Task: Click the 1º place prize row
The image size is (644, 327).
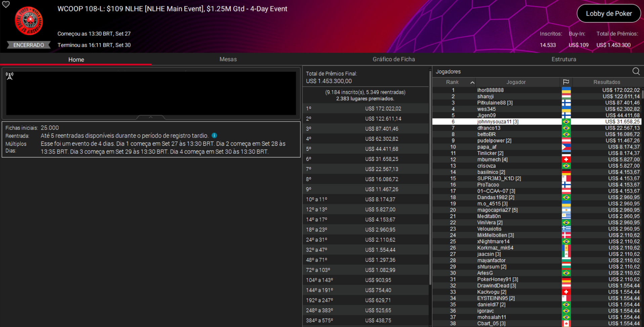Action: coord(366,109)
